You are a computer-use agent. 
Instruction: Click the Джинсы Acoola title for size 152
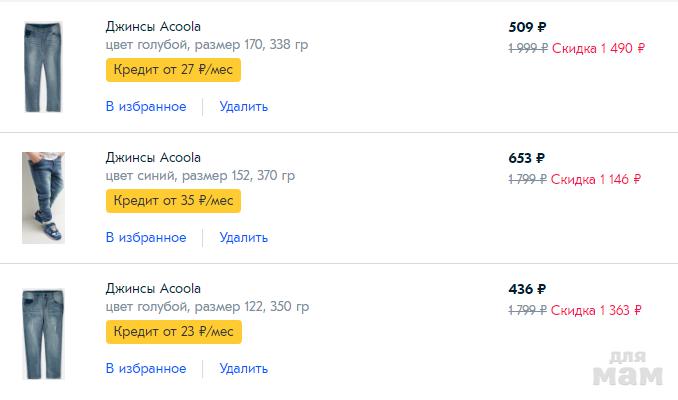pos(153,157)
